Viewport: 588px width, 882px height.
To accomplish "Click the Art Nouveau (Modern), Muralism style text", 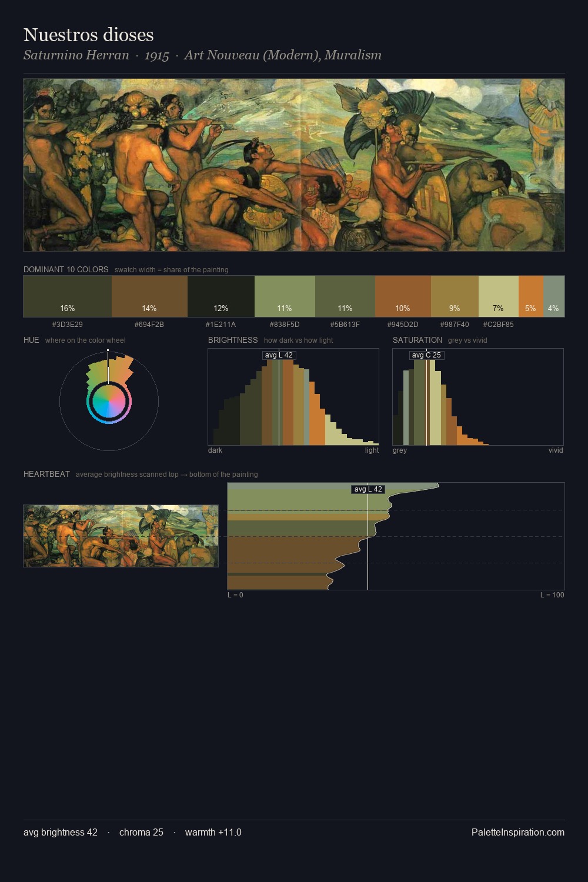I will (283, 55).
